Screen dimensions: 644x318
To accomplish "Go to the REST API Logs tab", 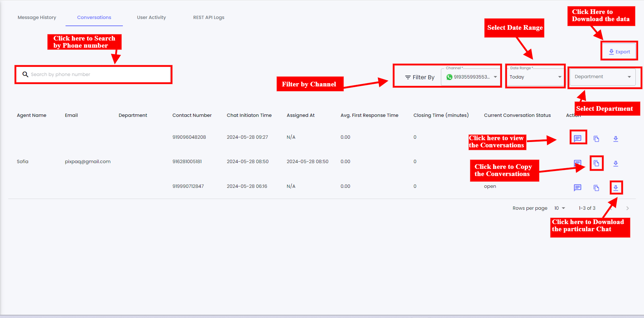I will [208, 17].
